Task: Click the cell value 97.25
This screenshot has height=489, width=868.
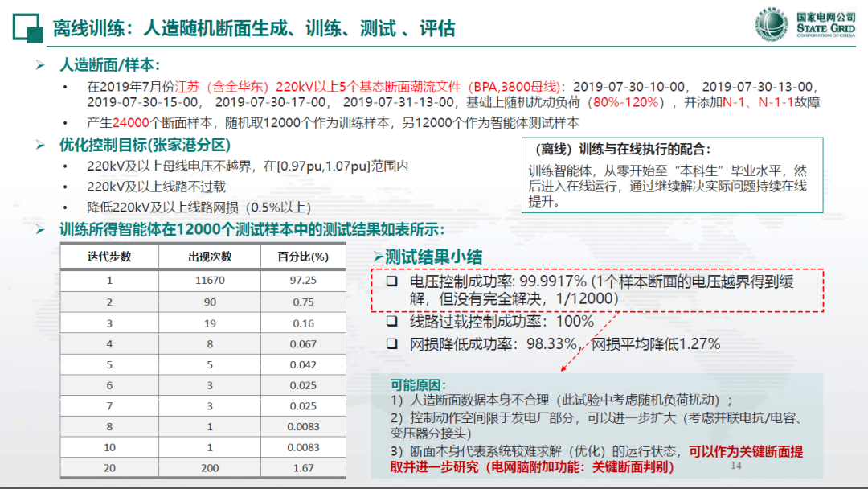Action: 303,280
